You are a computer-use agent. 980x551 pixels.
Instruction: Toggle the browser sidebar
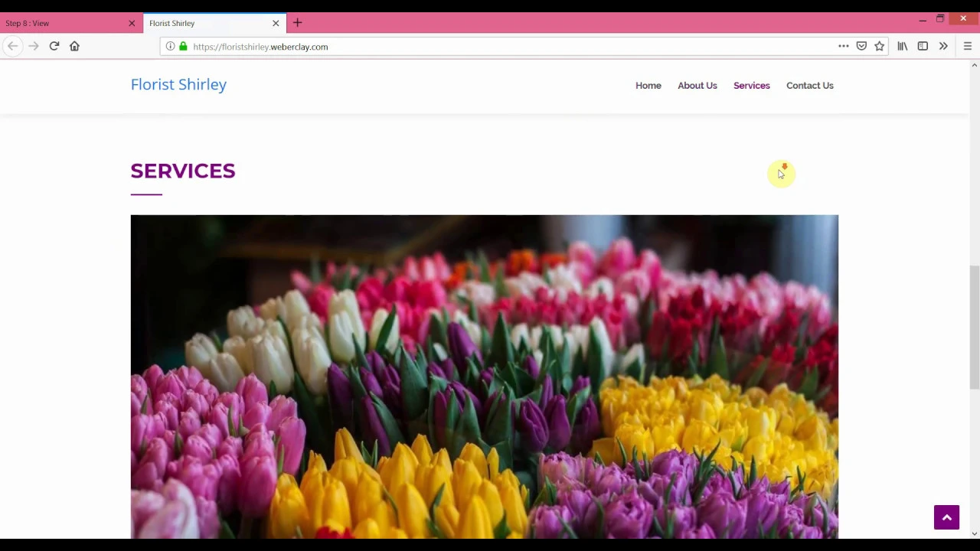pos(923,47)
